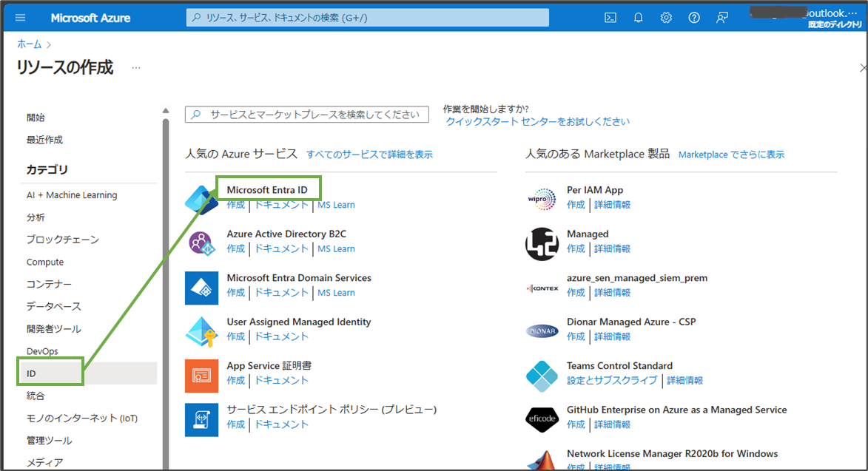
Task: Select 開始 in the left menu
Action: click(x=36, y=118)
